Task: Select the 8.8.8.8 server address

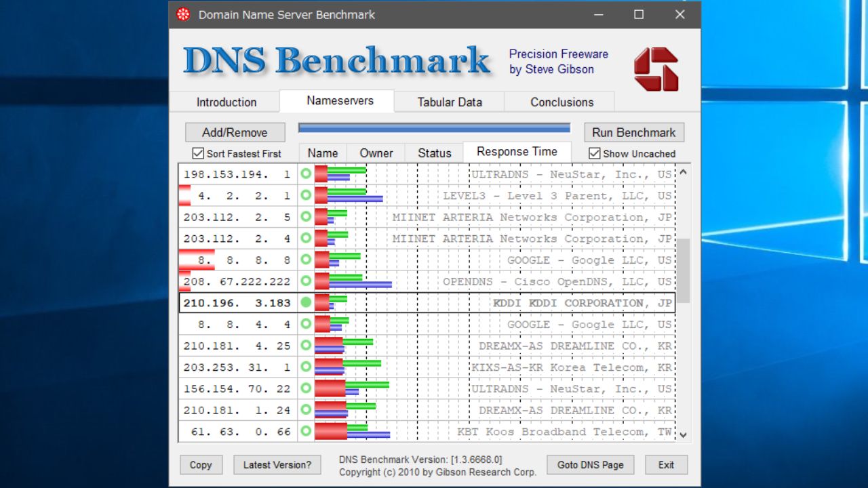Action: [244, 260]
